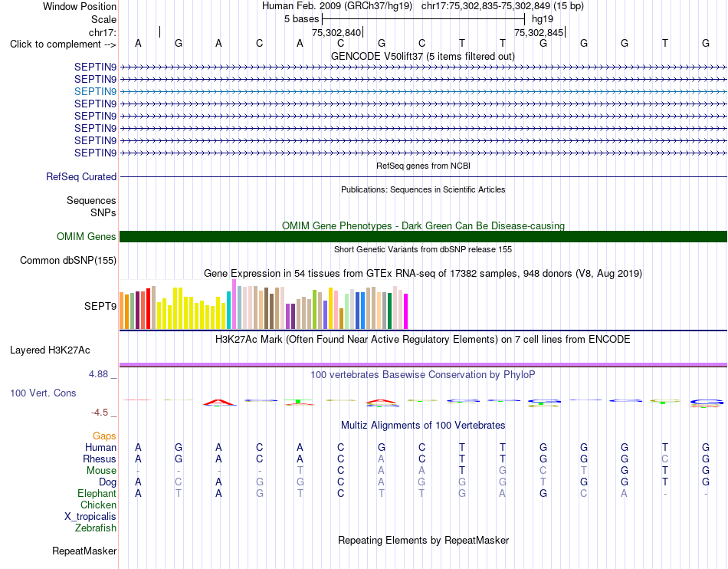Click the Sequences track label
Viewport: 728px width, 569px height.
point(91,200)
